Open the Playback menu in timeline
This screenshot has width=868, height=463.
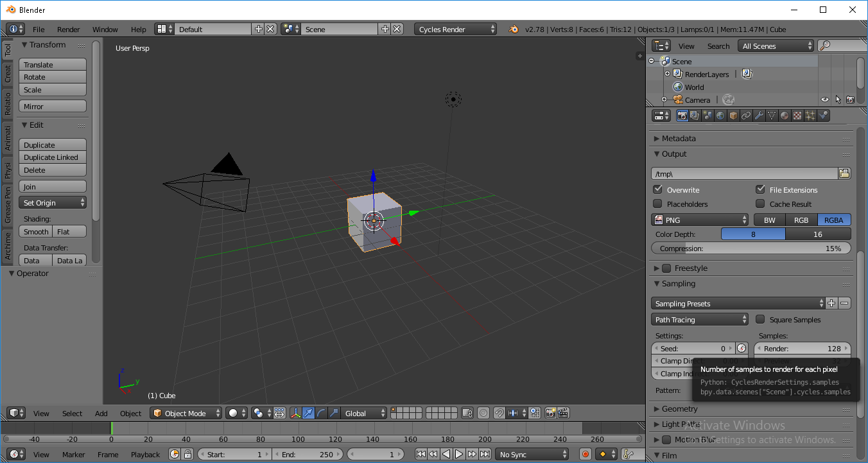coord(146,454)
